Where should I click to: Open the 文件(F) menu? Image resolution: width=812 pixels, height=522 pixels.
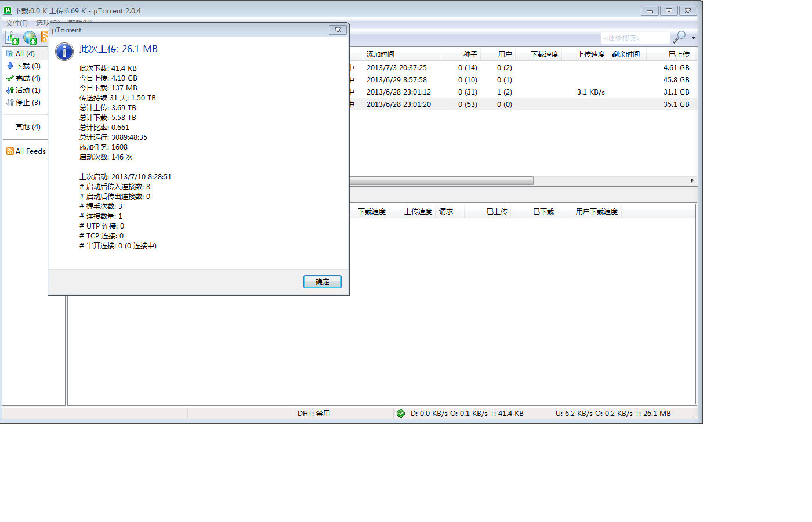pyautogui.click(x=17, y=23)
